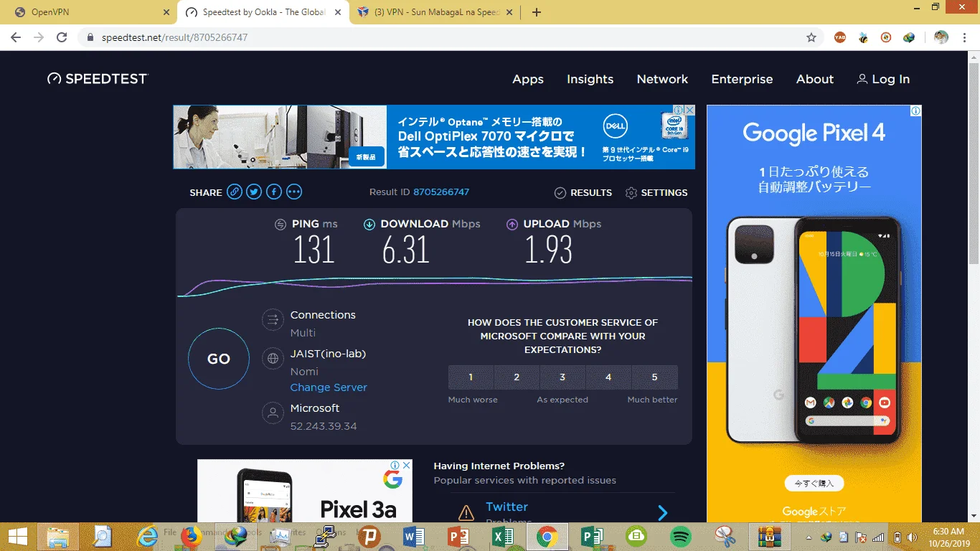Open the Google Pixel 4 sidebar ad
The width and height of the screenshot is (980, 551).
(814, 314)
